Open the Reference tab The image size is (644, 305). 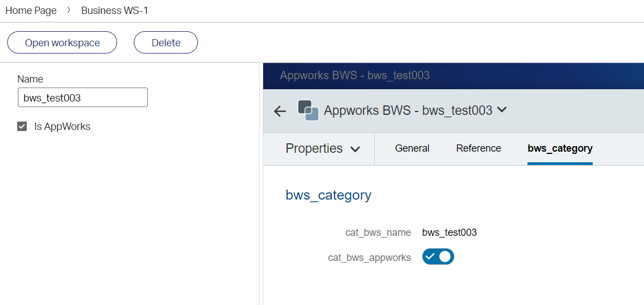pos(478,148)
